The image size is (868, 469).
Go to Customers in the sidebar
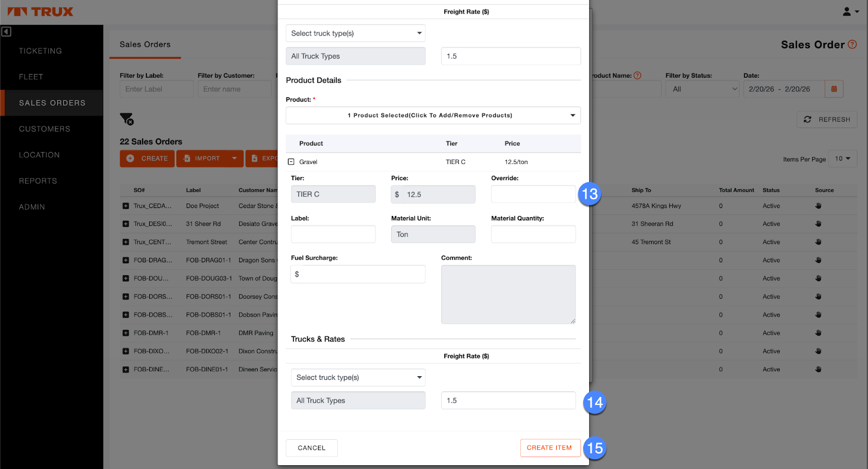pos(44,129)
